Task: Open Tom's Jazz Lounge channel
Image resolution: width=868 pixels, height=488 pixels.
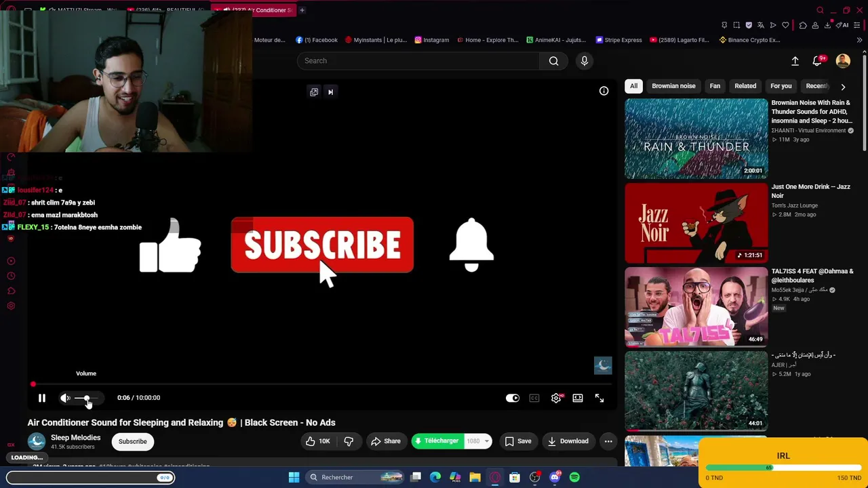Action: pos(794,205)
